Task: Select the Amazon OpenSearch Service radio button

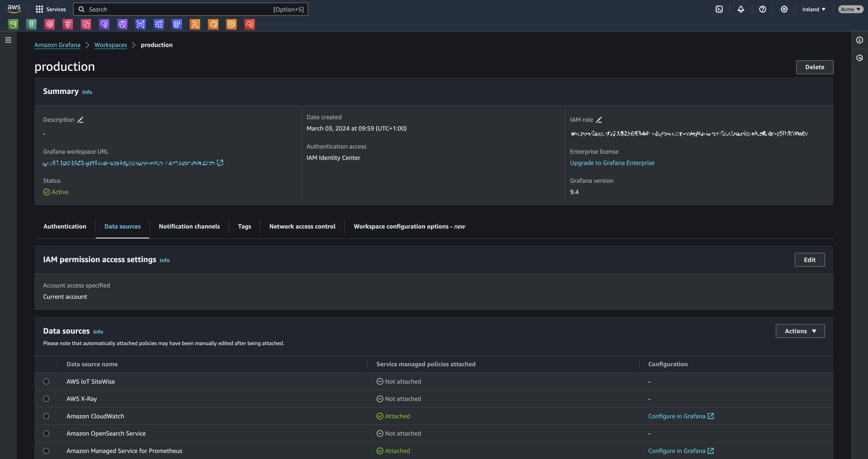Action: [x=46, y=433]
